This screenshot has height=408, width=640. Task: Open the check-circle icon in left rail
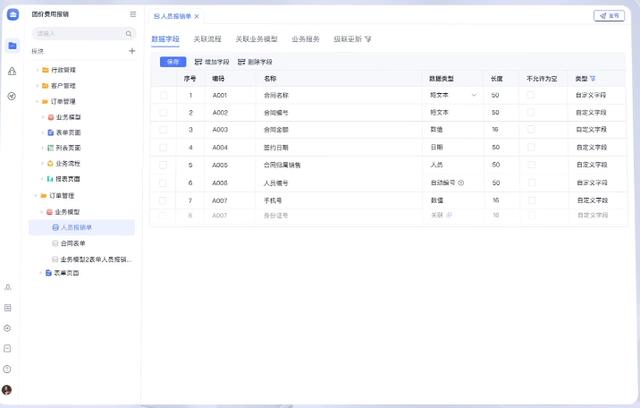tap(12, 96)
